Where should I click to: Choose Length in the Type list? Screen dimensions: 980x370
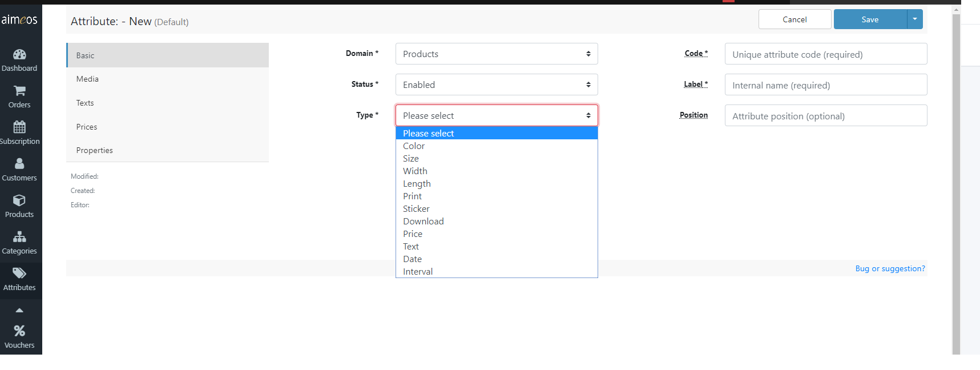point(497,183)
